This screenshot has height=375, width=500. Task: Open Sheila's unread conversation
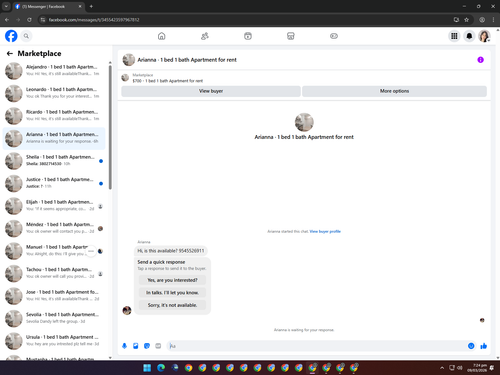pos(54,161)
